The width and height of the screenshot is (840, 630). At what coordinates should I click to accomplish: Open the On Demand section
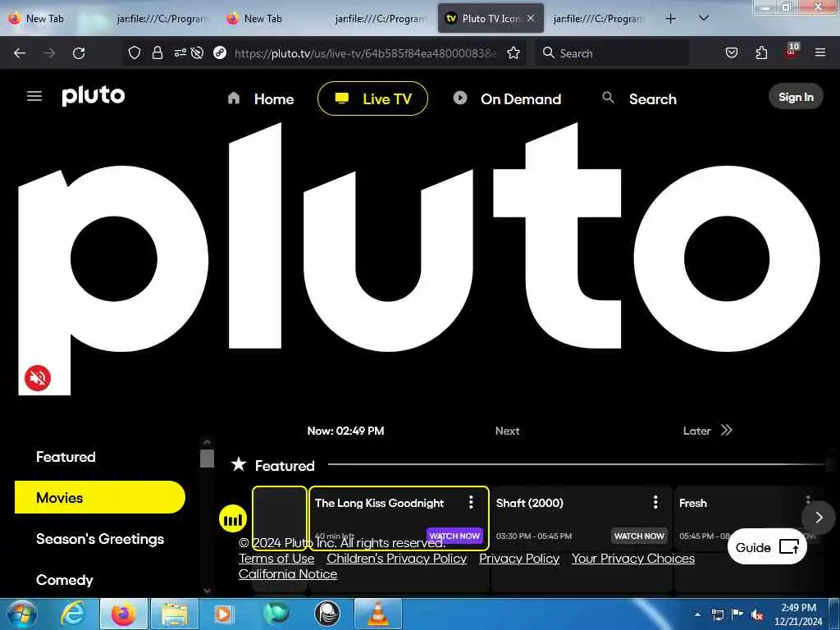(x=507, y=99)
